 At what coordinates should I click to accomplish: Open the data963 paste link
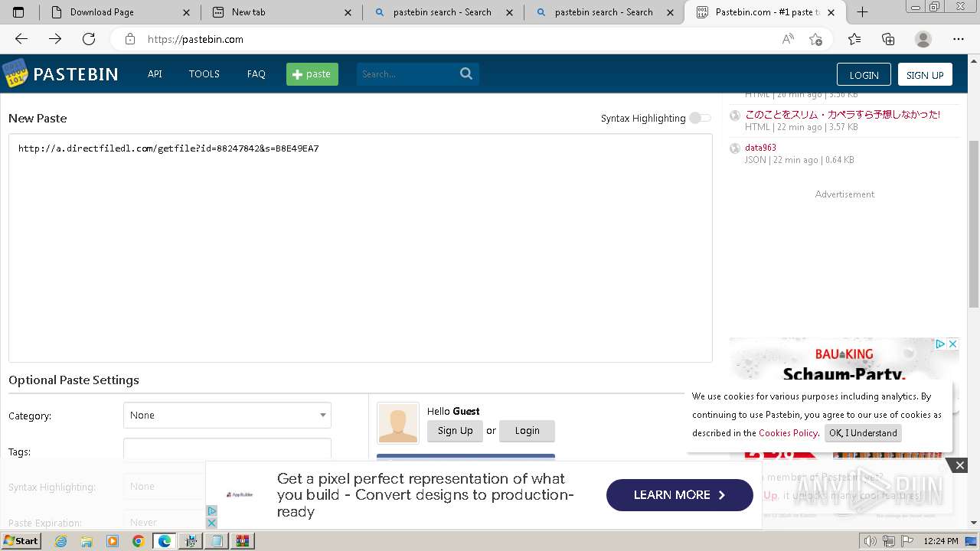(x=760, y=148)
